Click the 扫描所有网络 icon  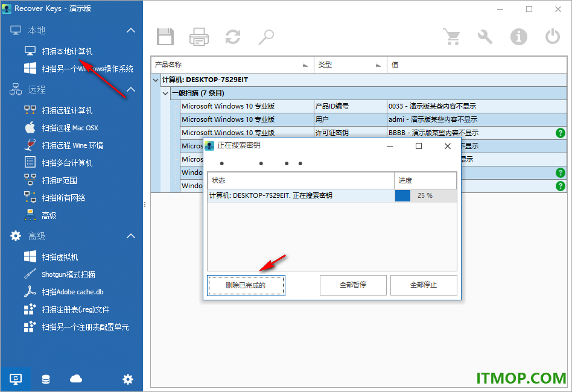(x=30, y=197)
